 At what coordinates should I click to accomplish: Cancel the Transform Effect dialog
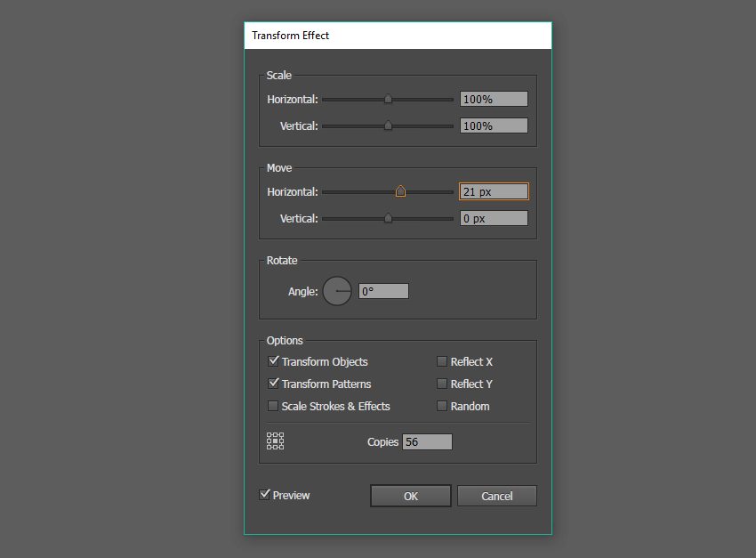point(497,496)
